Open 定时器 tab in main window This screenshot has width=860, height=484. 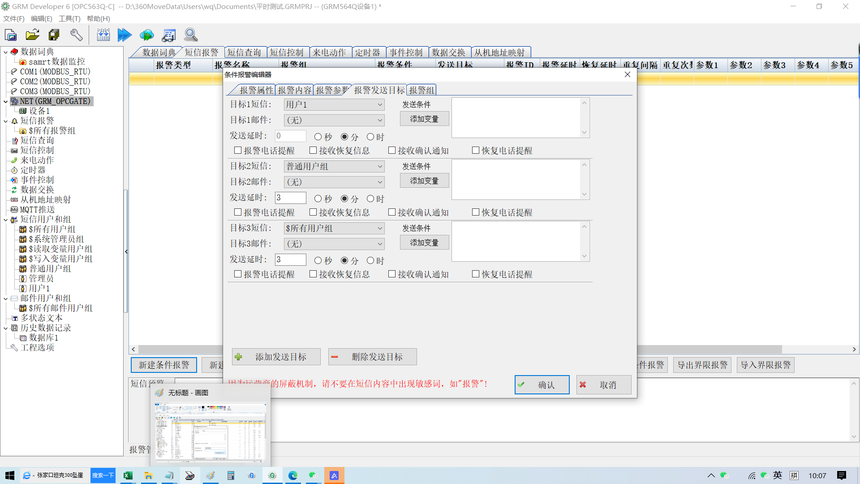(x=367, y=53)
